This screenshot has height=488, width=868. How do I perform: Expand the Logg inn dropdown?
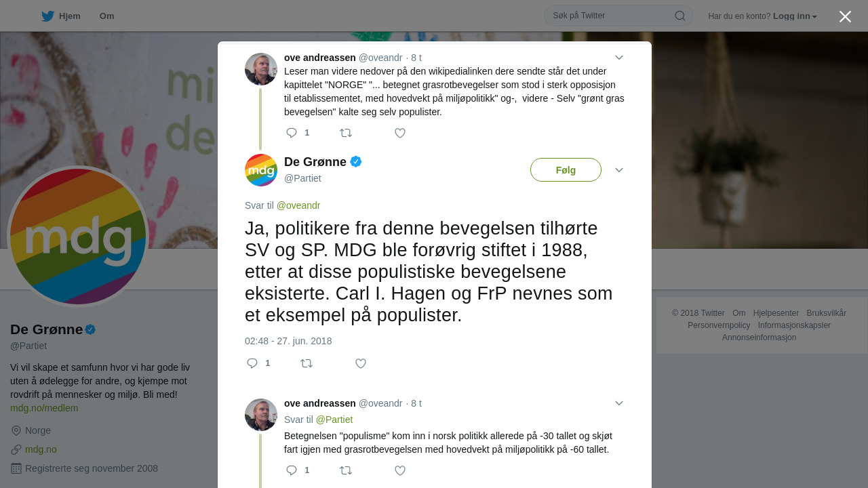[x=795, y=16]
